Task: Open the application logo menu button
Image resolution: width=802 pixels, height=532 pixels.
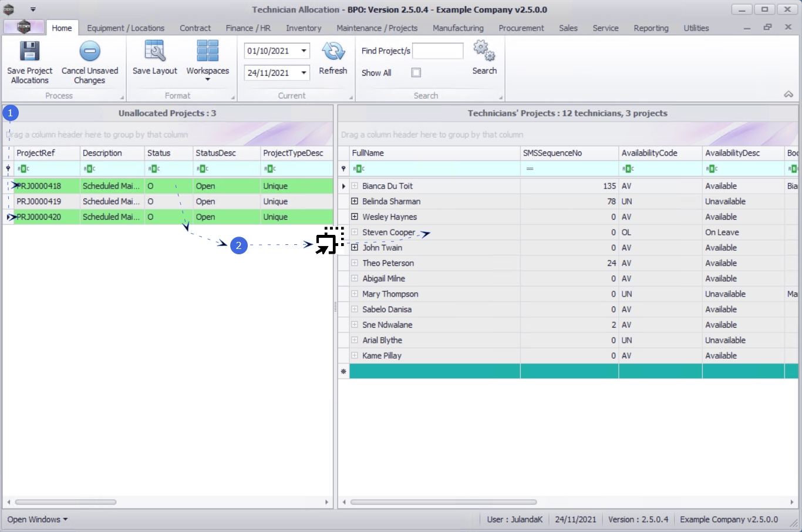Action: click(x=23, y=27)
